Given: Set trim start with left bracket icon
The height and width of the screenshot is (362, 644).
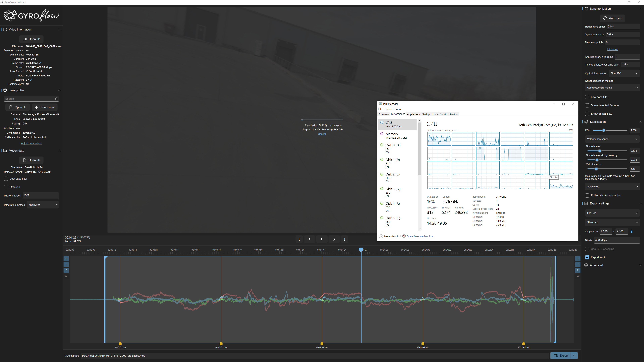Looking at the screenshot, I should pyautogui.click(x=299, y=239).
